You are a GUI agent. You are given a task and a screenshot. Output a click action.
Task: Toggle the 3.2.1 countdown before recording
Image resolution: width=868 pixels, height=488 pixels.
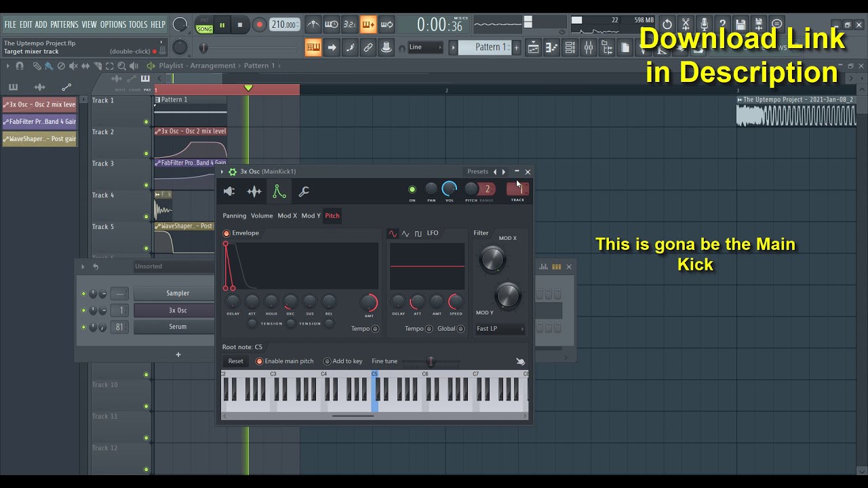tap(350, 25)
